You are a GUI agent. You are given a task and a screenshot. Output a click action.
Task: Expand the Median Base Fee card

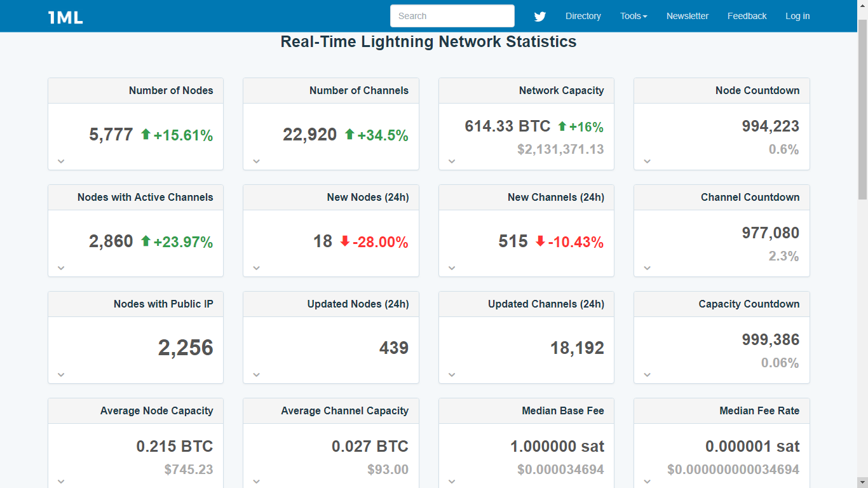point(452,482)
